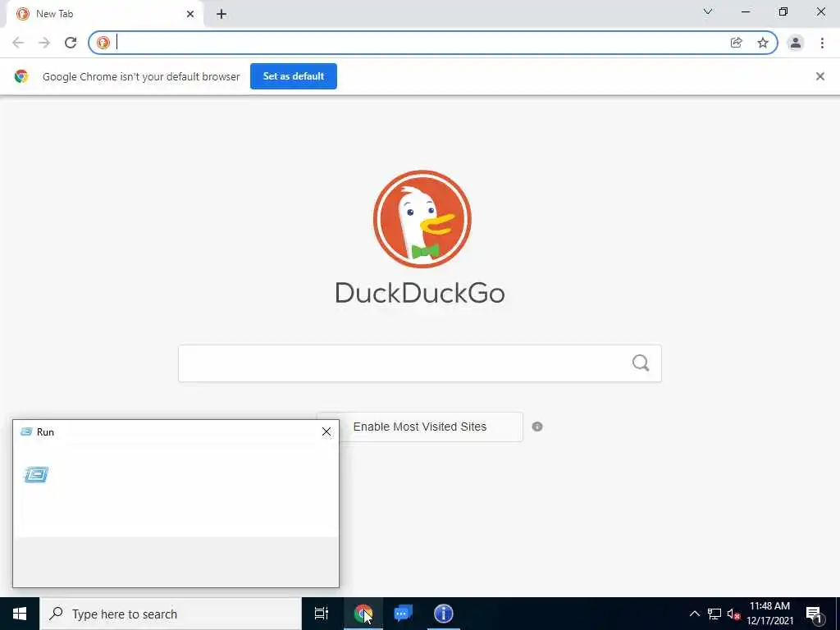Bookmark this tab with the star icon
Image resolution: width=840 pixels, height=630 pixels.
(763, 43)
